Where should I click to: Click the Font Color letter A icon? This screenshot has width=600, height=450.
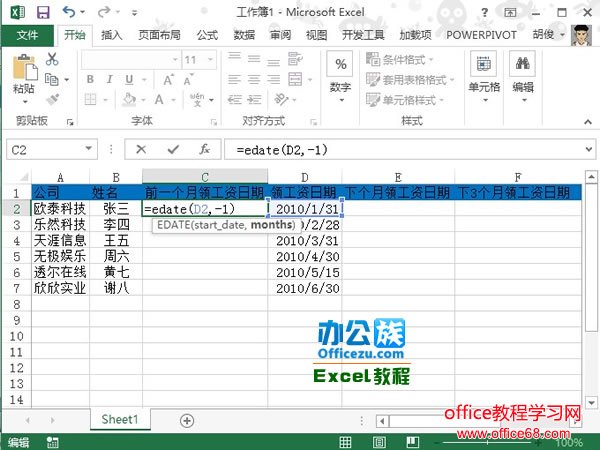click(x=159, y=99)
